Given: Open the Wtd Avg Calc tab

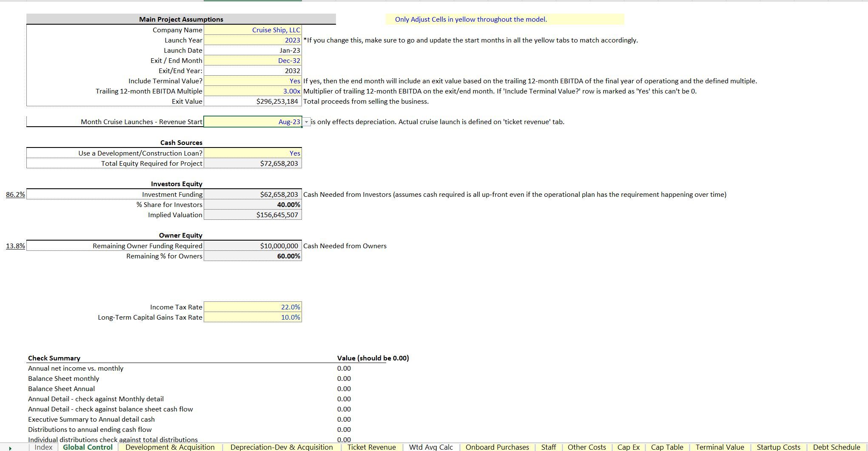Looking at the screenshot, I should pyautogui.click(x=431, y=447).
